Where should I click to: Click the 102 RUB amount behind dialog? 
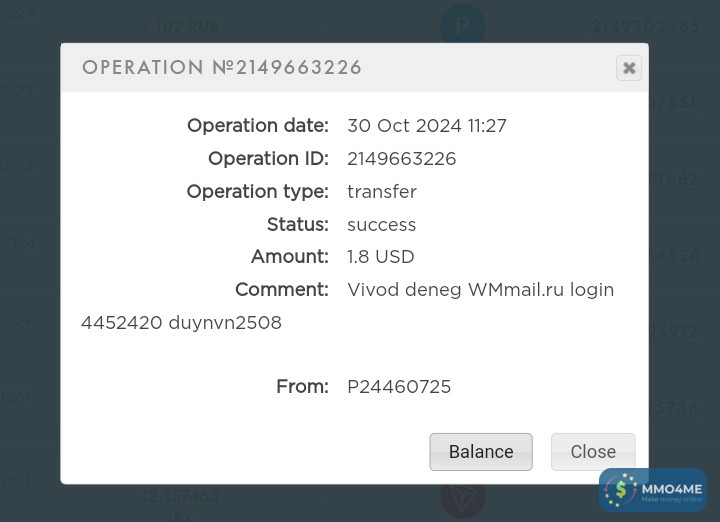pos(181,26)
